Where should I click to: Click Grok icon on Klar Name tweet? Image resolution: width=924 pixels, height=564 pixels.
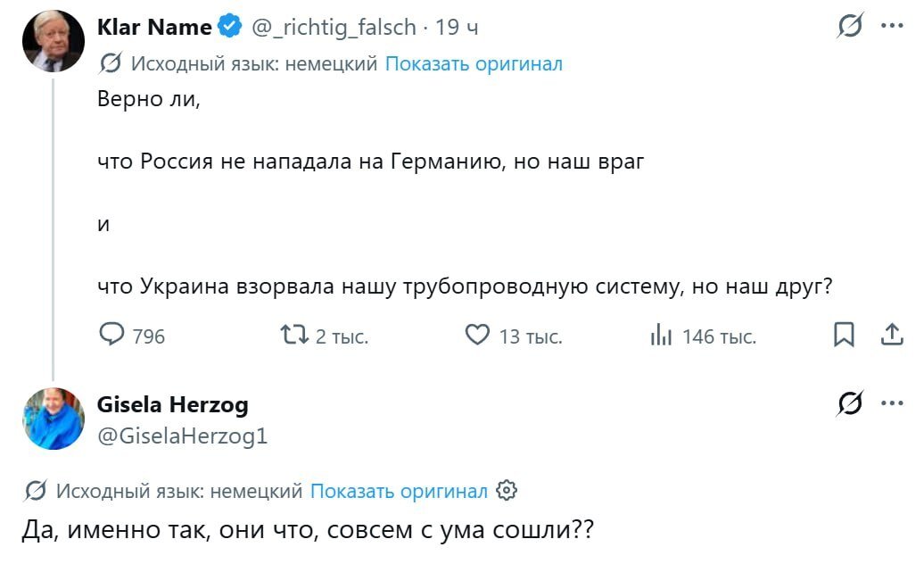pos(850,27)
